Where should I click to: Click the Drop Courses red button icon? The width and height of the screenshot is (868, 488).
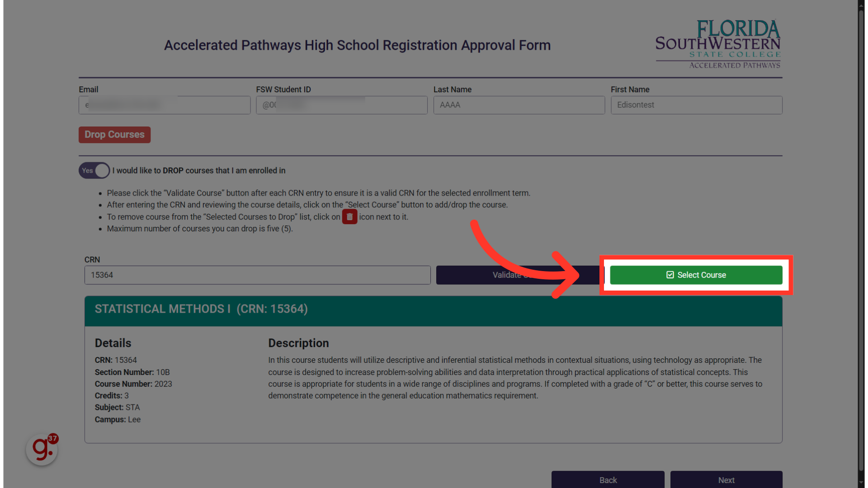(114, 134)
